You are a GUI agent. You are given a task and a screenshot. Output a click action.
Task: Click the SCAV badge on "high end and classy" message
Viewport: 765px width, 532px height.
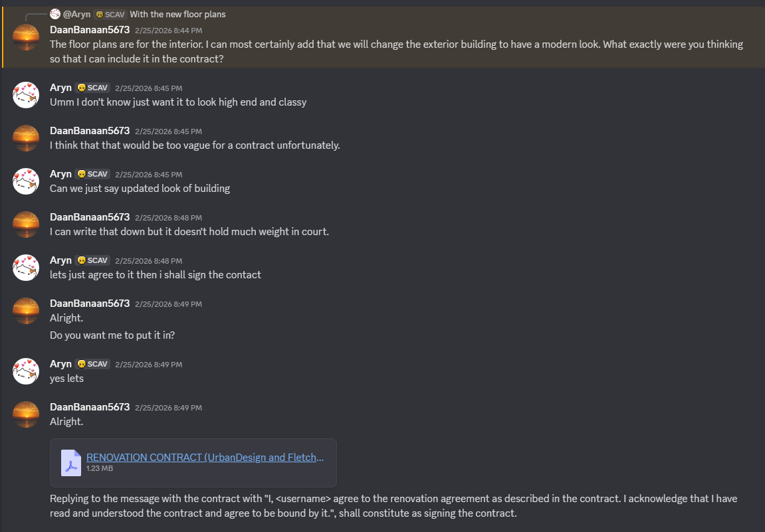[93, 88]
